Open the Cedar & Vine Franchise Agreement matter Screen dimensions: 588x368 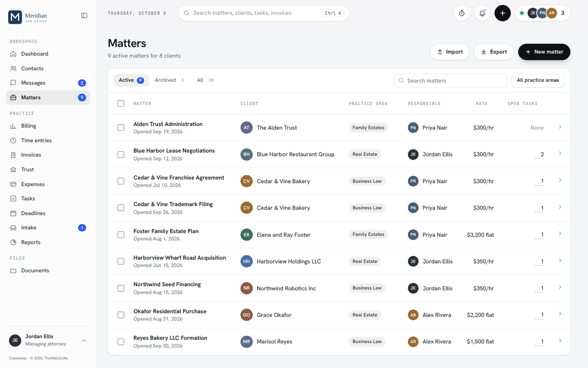point(179,178)
